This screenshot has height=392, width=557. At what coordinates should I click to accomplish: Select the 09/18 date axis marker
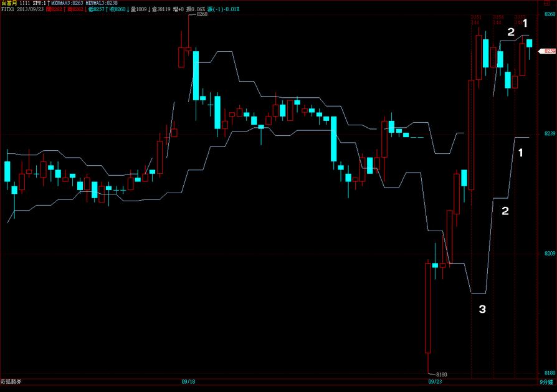tap(188, 381)
